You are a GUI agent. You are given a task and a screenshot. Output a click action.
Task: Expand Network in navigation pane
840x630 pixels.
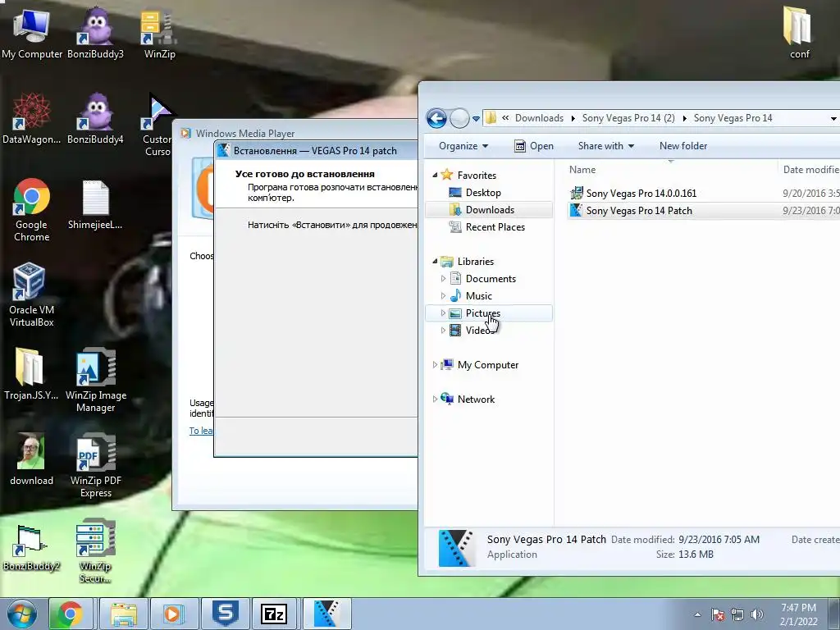point(435,399)
